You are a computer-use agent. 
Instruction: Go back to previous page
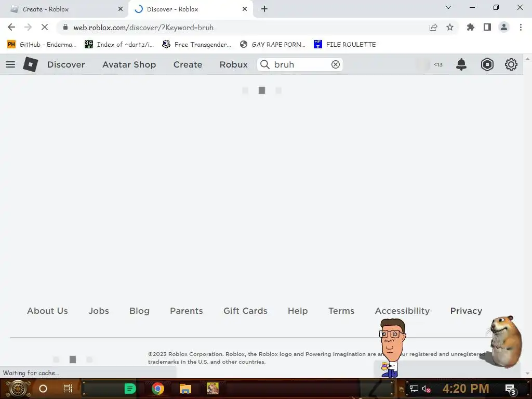11,27
